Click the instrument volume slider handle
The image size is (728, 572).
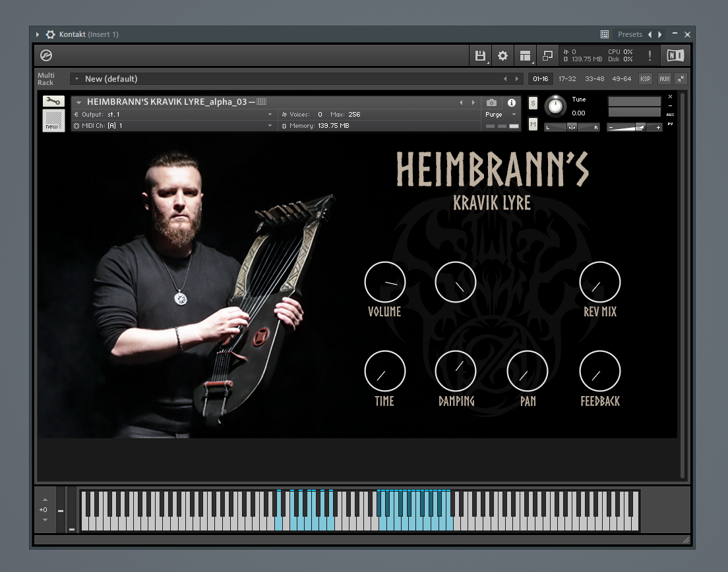click(640, 127)
